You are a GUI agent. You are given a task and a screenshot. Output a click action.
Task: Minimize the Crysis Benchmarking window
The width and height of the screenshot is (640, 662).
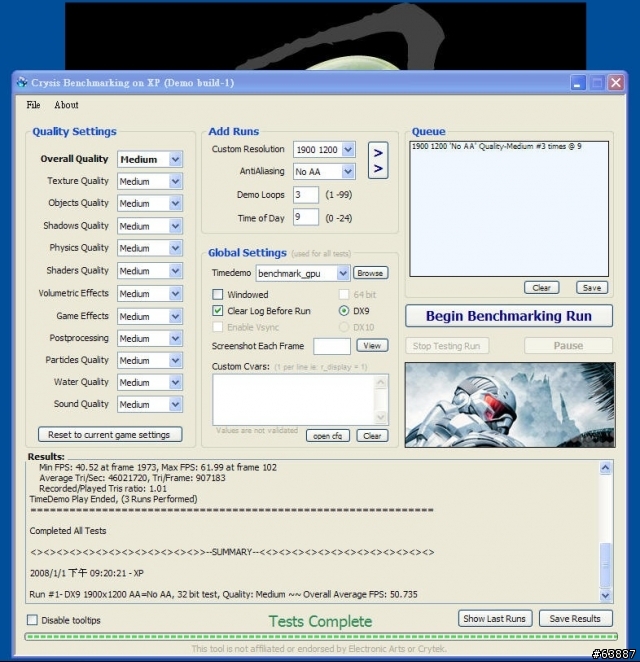[578, 83]
